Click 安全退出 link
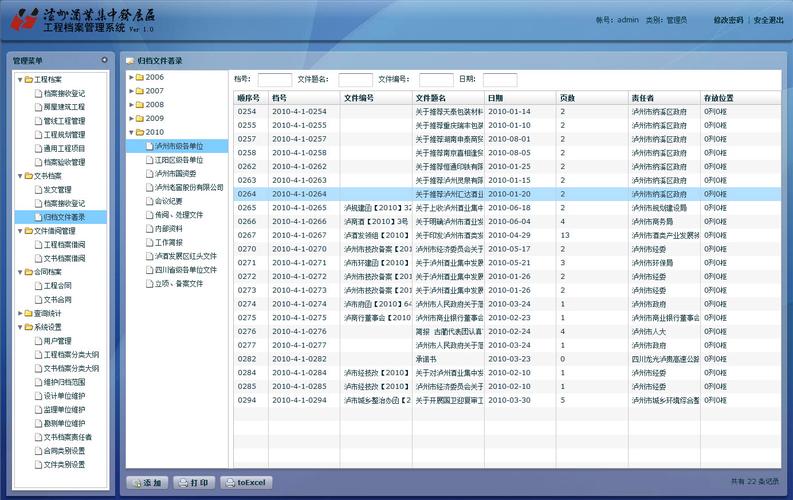Screen dimensions: 793x500 coord(768,20)
